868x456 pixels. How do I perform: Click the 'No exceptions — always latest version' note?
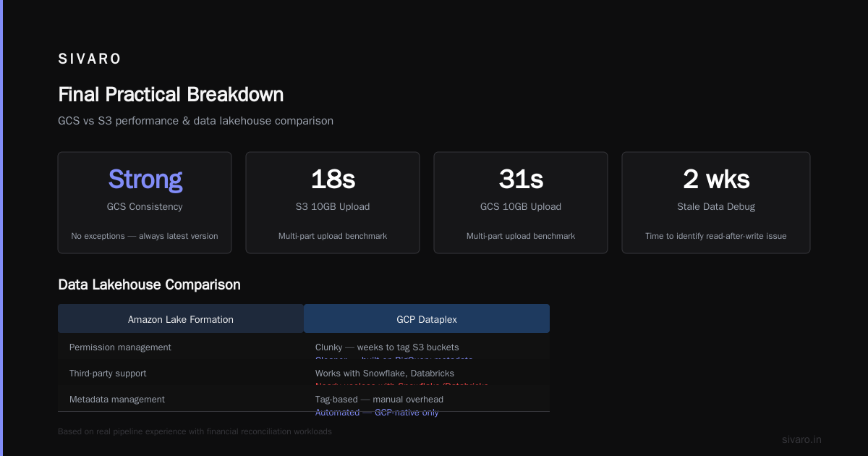145,236
